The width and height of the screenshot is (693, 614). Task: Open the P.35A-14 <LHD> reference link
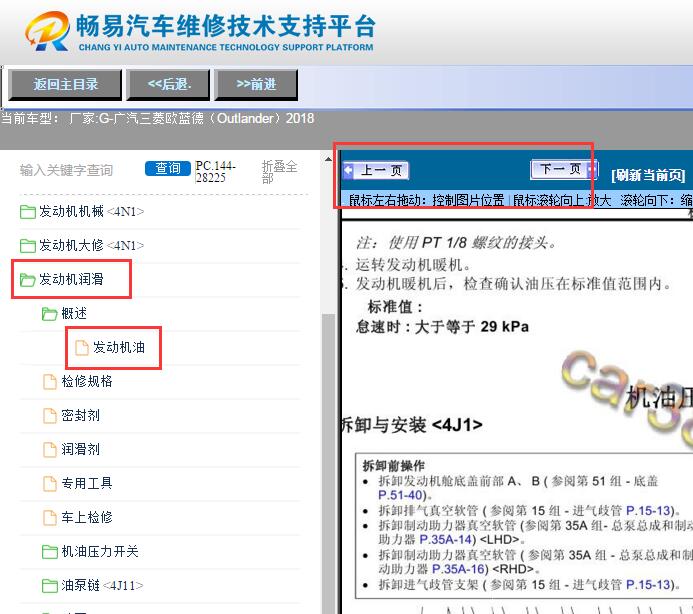click(x=447, y=540)
